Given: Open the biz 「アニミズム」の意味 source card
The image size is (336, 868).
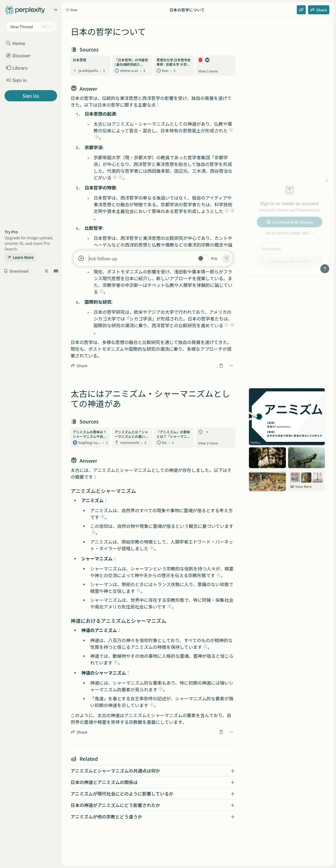Looking at the screenshot, I should 174,437.
